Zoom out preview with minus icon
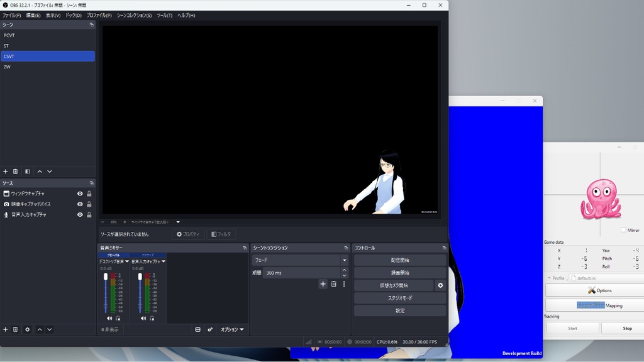The image size is (644, 362). (x=103, y=222)
